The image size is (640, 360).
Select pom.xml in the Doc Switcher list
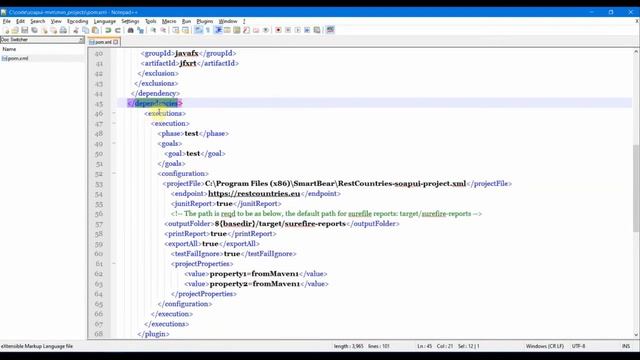point(16,58)
